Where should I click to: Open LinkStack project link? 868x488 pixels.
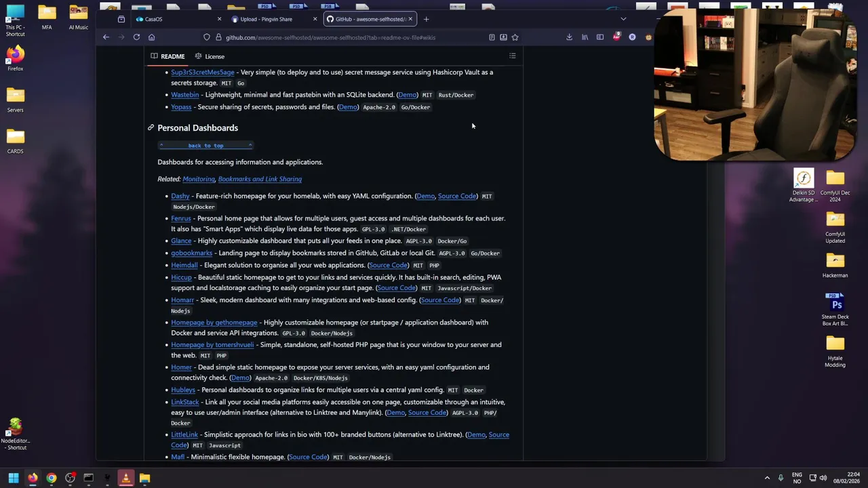pyautogui.click(x=185, y=402)
